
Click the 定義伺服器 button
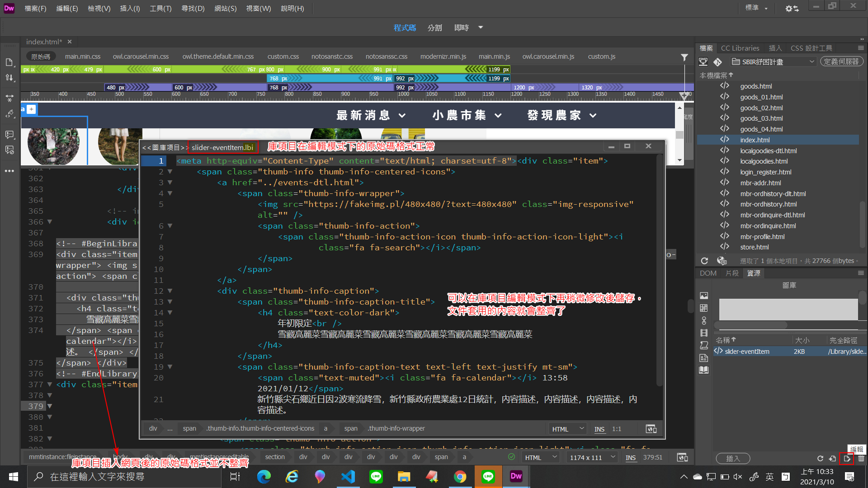click(x=841, y=61)
